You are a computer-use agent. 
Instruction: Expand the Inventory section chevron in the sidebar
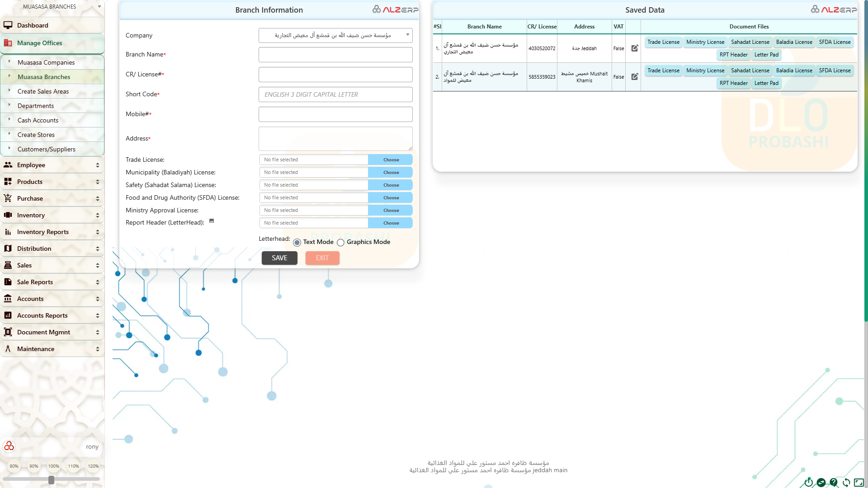97,215
